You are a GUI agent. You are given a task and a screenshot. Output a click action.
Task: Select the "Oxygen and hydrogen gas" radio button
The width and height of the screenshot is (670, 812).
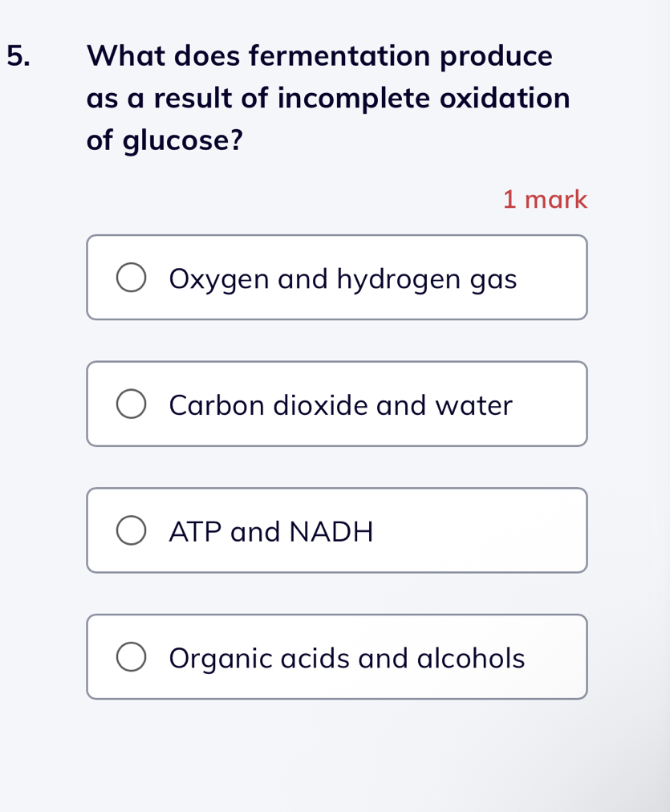tap(132, 278)
